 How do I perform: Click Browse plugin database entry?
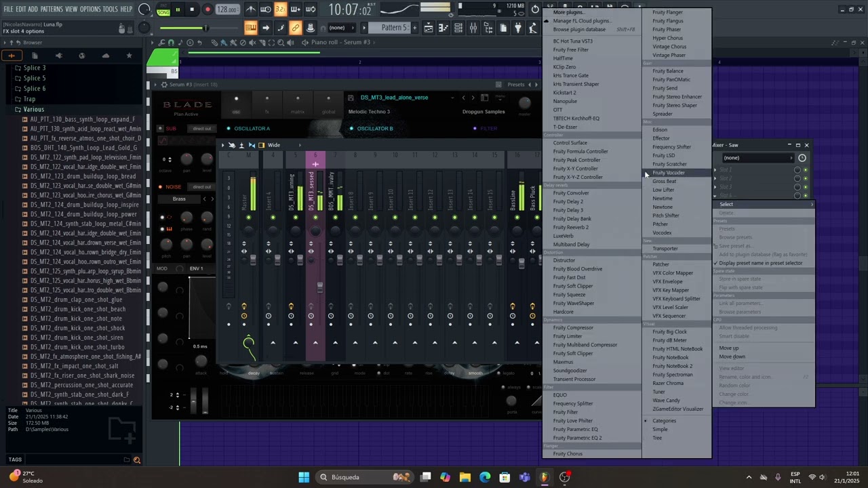pyautogui.click(x=579, y=30)
